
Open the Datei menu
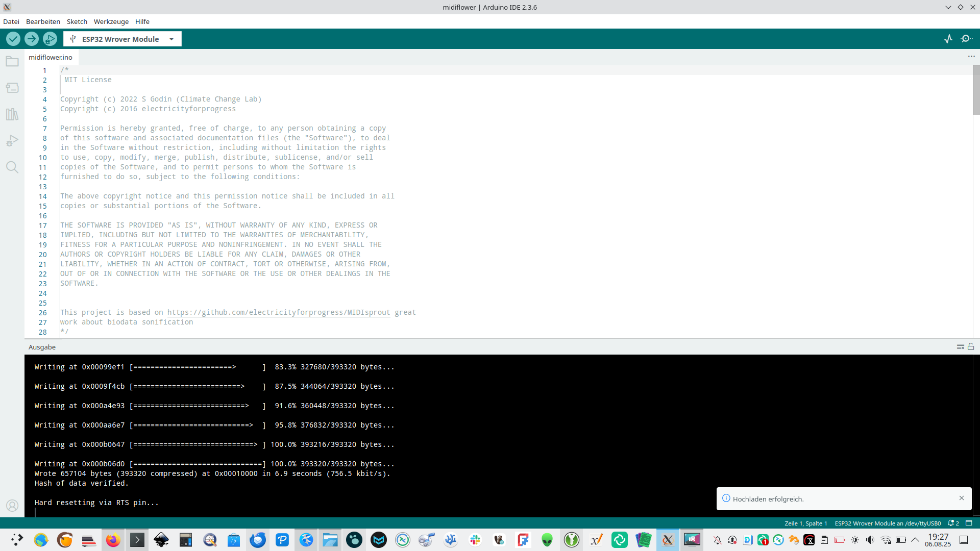tap(11, 21)
